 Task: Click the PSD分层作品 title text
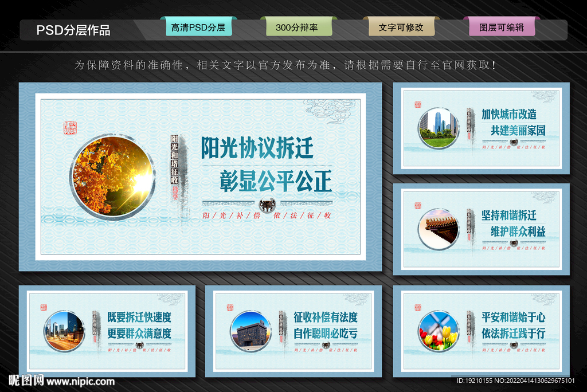(73, 30)
